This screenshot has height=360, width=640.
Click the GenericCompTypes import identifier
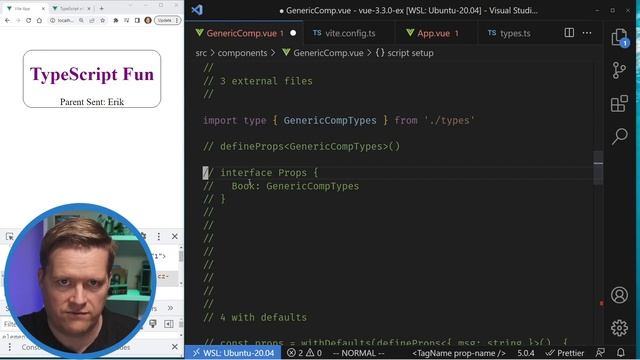(x=330, y=120)
